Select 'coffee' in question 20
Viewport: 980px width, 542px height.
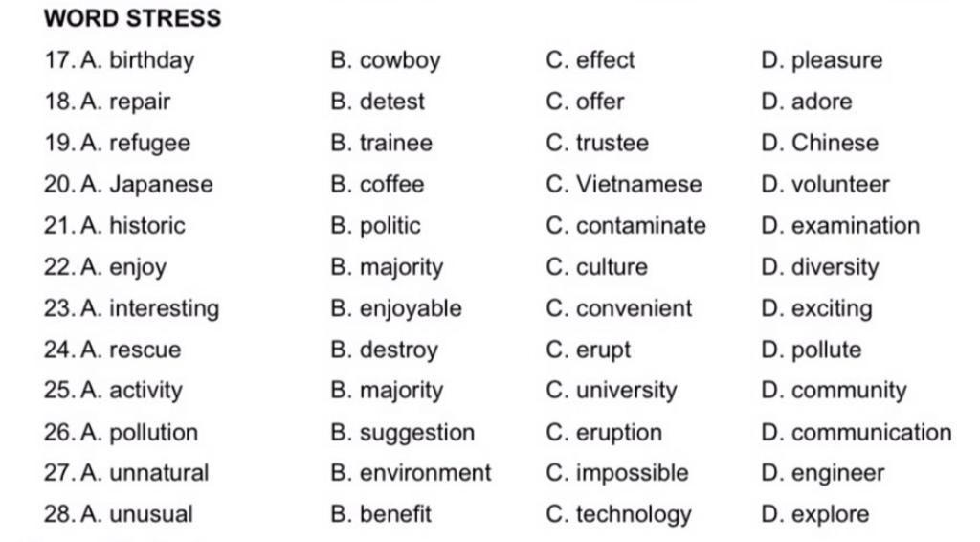391,185
